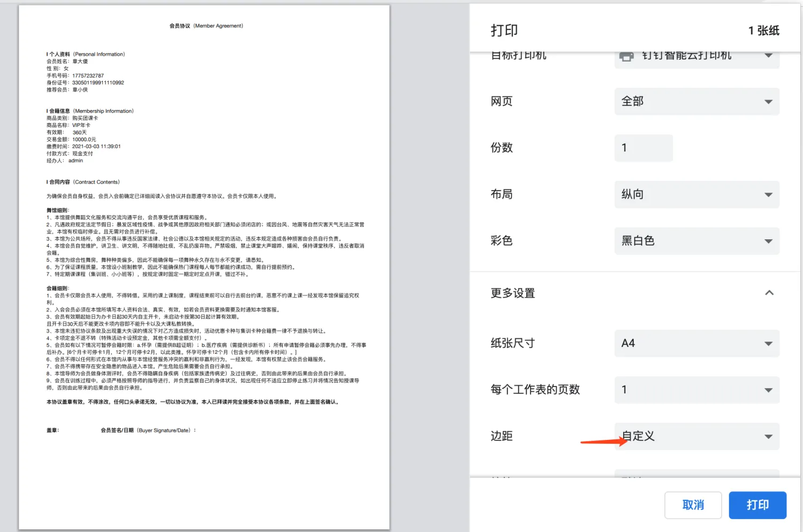Open the 布局 dropdown showing 纵向
Image resolution: width=803 pixels, height=532 pixels.
pos(696,195)
